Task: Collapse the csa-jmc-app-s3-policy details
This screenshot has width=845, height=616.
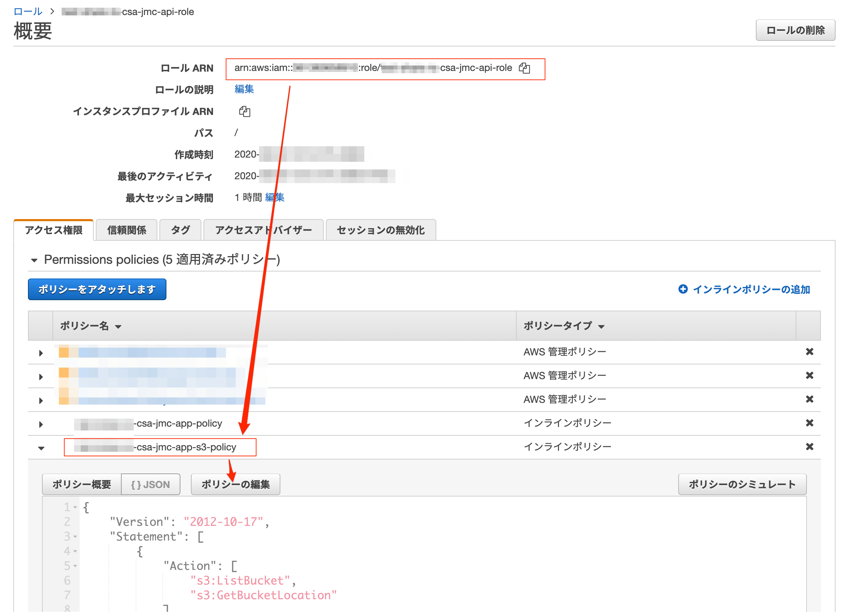Action: (41, 448)
